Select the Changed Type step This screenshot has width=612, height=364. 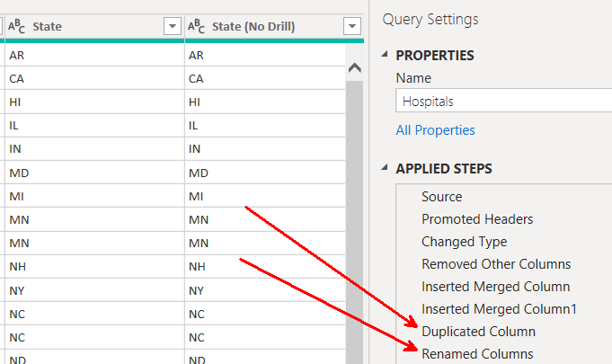(464, 242)
